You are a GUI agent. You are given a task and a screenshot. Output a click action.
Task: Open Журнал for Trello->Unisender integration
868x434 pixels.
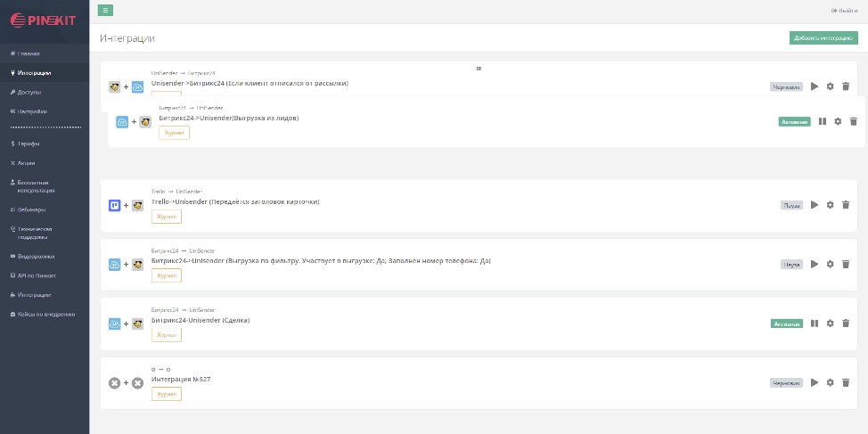(x=167, y=217)
